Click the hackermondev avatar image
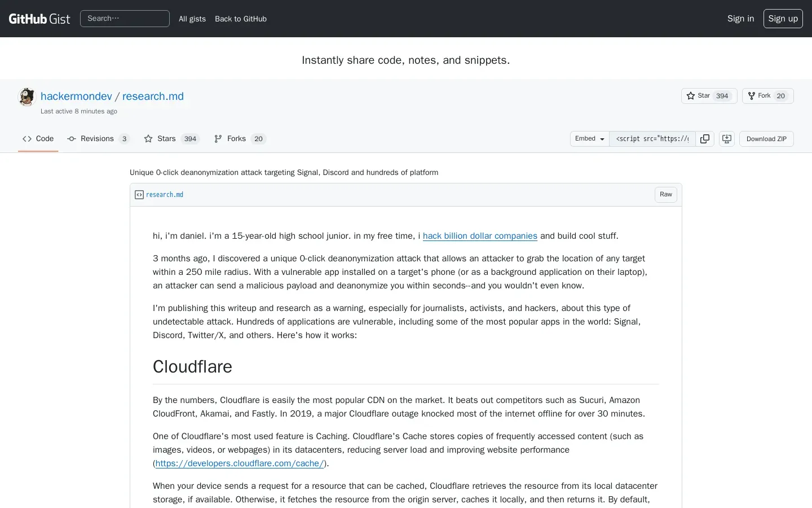The image size is (812, 508). coord(27,97)
